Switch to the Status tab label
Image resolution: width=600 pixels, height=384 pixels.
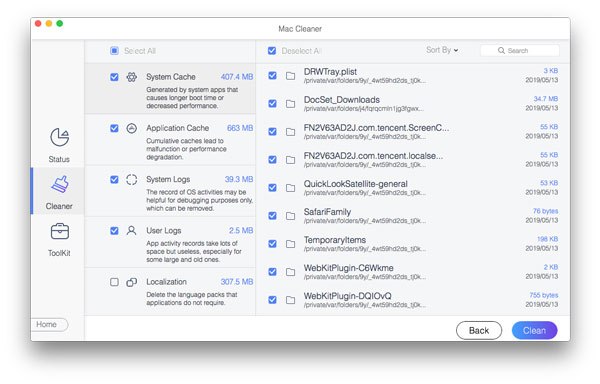pos(59,159)
